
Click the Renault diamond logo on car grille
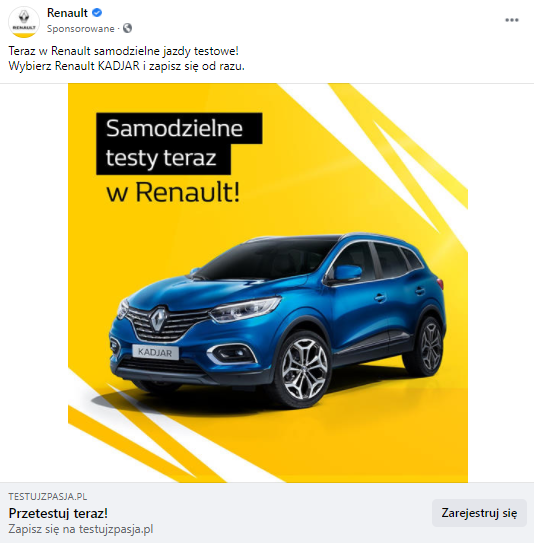coord(159,319)
